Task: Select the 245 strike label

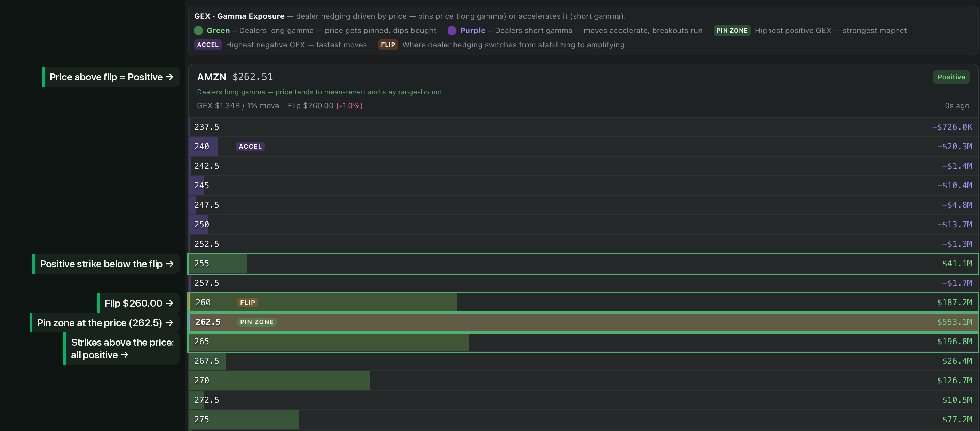Action: tap(201, 186)
